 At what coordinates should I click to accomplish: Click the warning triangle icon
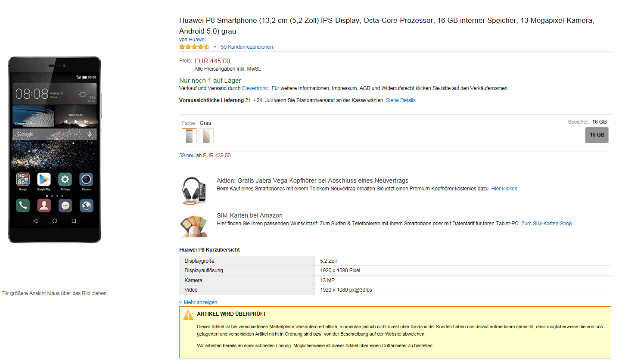(x=188, y=315)
